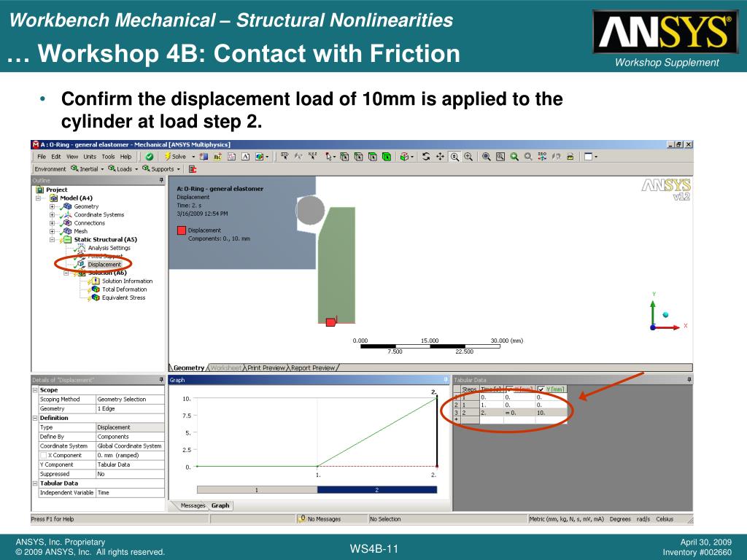Collapse the Static Structural (A5) node
This screenshot has width=747, height=560.
(52, 239)
